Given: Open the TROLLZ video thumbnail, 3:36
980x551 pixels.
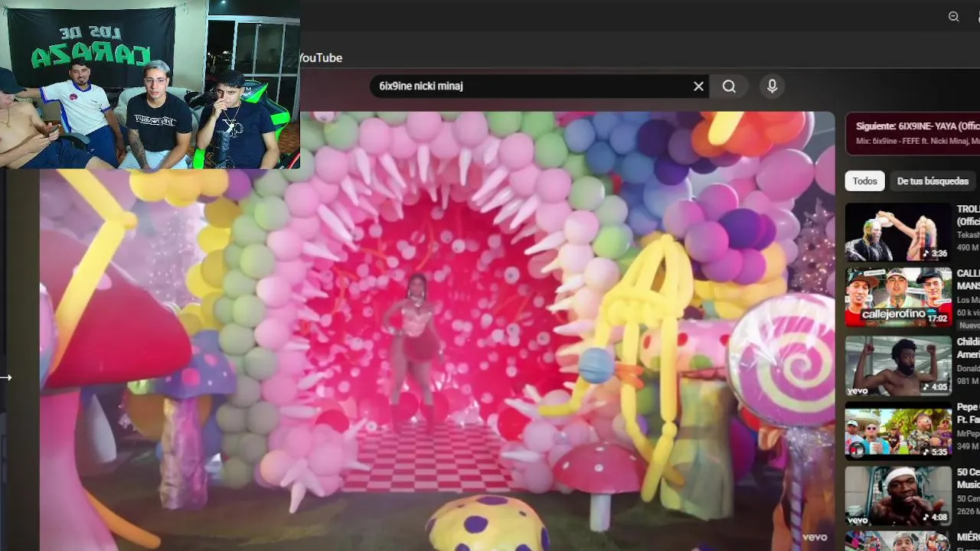Looking at the screenshot, I should click(898, 232).
